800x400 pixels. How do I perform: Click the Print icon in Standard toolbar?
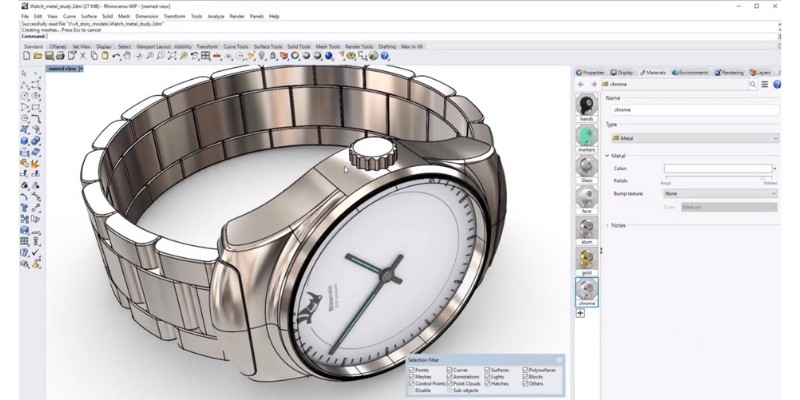[x=61, y=56]
